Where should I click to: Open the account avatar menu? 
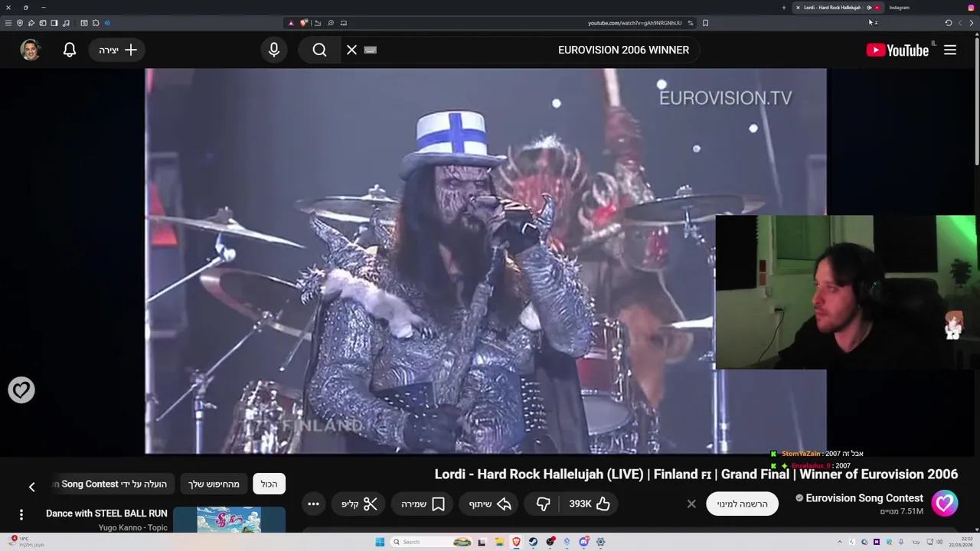[x=30, y=50]
